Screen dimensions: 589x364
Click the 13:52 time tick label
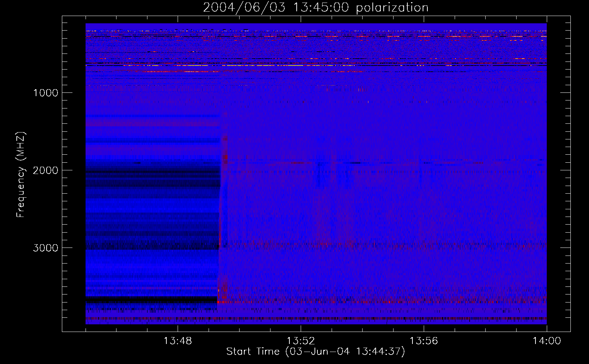301,341
